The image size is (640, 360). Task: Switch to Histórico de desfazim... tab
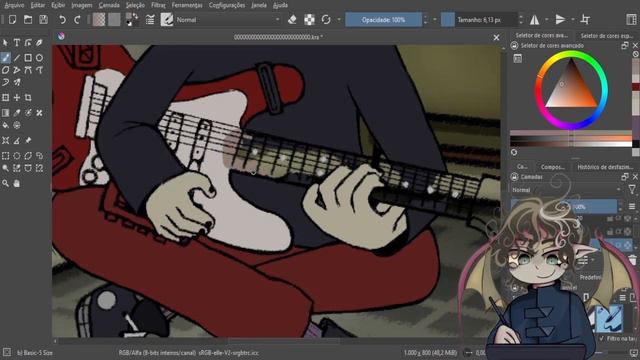[x=605, y=167]
